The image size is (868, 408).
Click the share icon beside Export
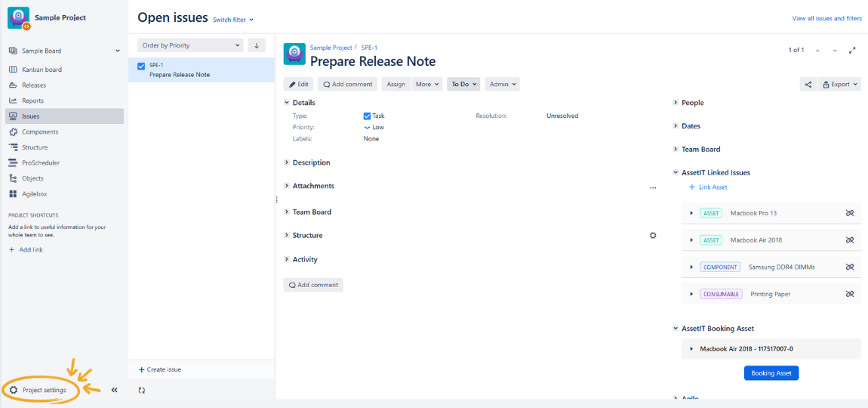pos(808,85)
